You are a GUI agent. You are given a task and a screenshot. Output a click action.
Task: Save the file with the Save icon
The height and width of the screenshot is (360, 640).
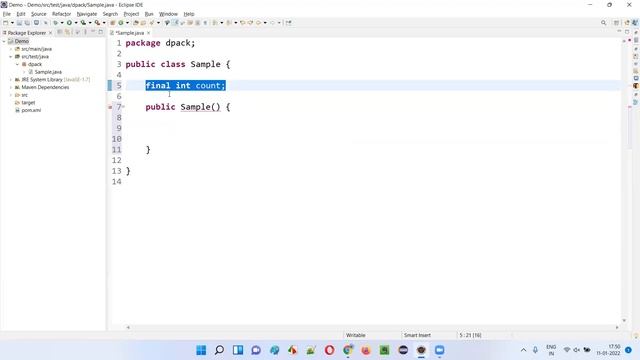click(19, 23)
